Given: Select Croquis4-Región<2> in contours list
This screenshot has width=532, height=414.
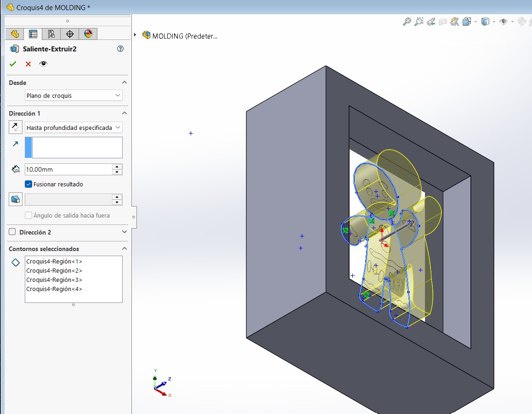Looking at the screenshot, I should [x=54, y=271].
